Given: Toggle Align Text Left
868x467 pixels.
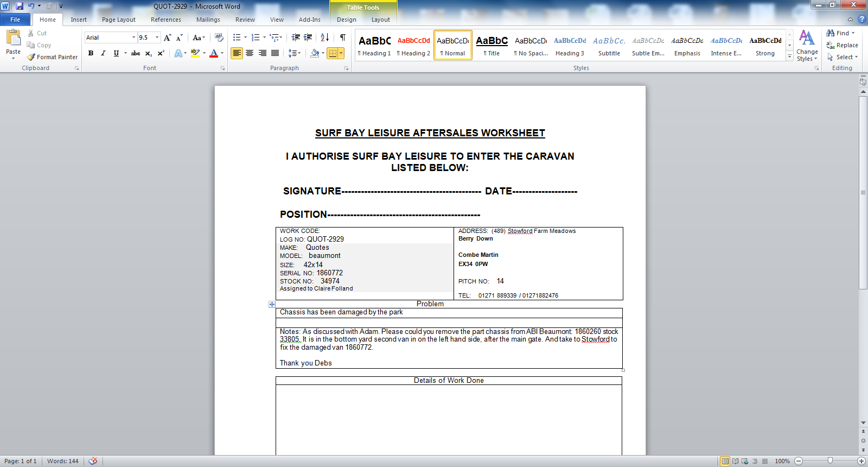Looking at the screenshot, I should [237, 53].
